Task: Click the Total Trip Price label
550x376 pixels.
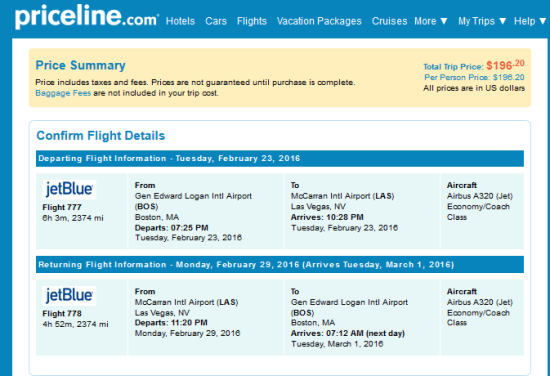Action: [453, 67]
